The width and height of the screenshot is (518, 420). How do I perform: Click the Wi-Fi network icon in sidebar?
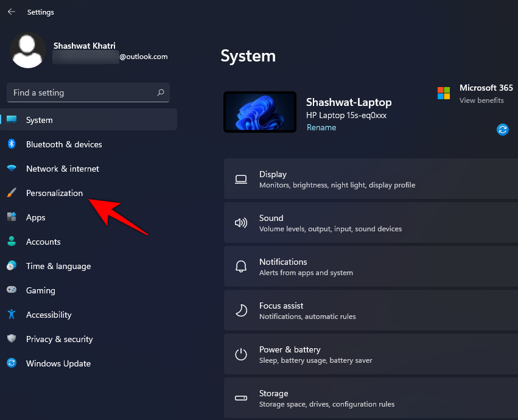point(12,169)
